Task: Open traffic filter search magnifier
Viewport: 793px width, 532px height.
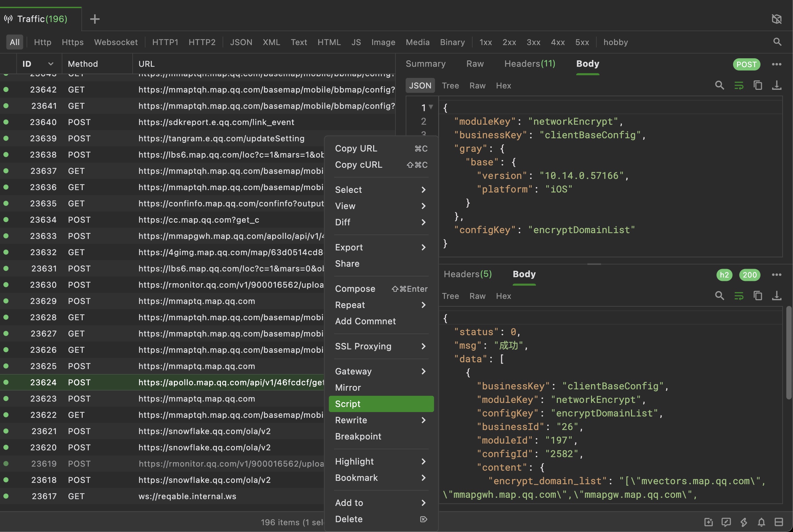Action: (x=777, y=42)
